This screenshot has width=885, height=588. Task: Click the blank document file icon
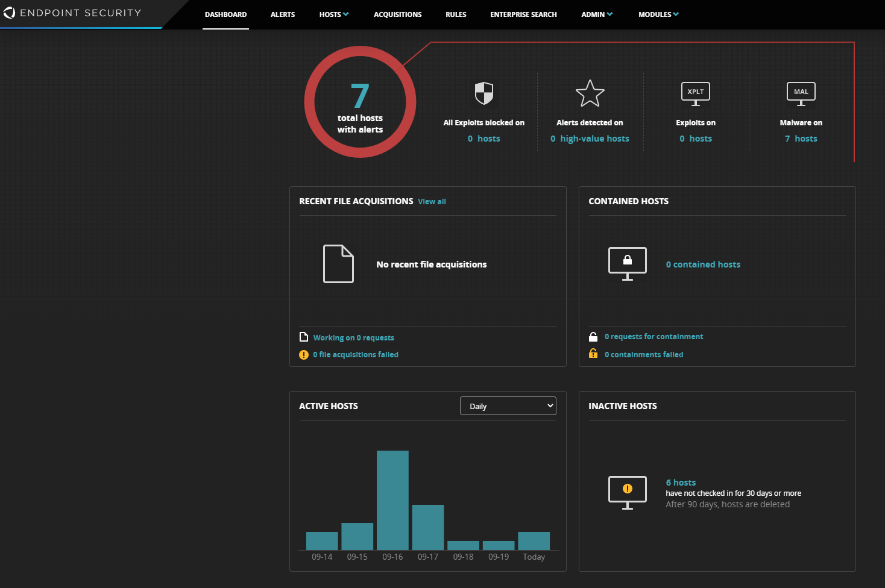point(338,264)
